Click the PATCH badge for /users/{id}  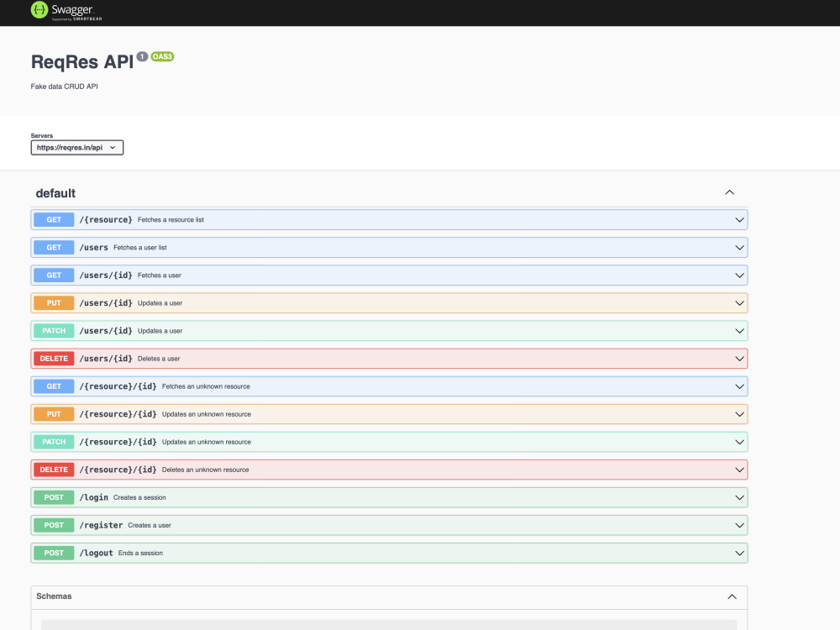tap(54, 331)
